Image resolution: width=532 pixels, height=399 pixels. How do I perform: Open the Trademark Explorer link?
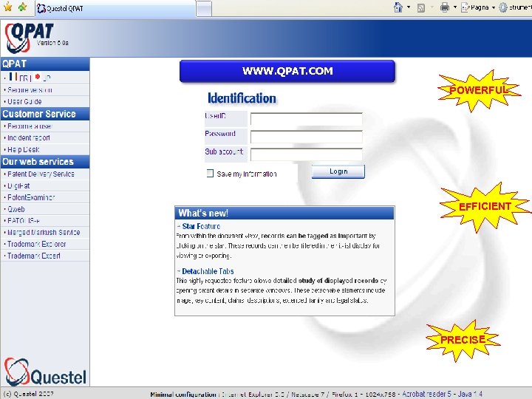[37, 245]
